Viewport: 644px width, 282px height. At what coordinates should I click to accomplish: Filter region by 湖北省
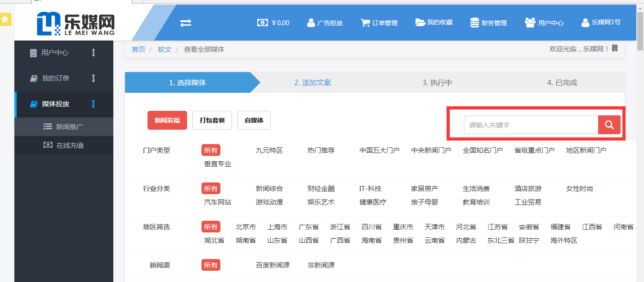point(214,241)
